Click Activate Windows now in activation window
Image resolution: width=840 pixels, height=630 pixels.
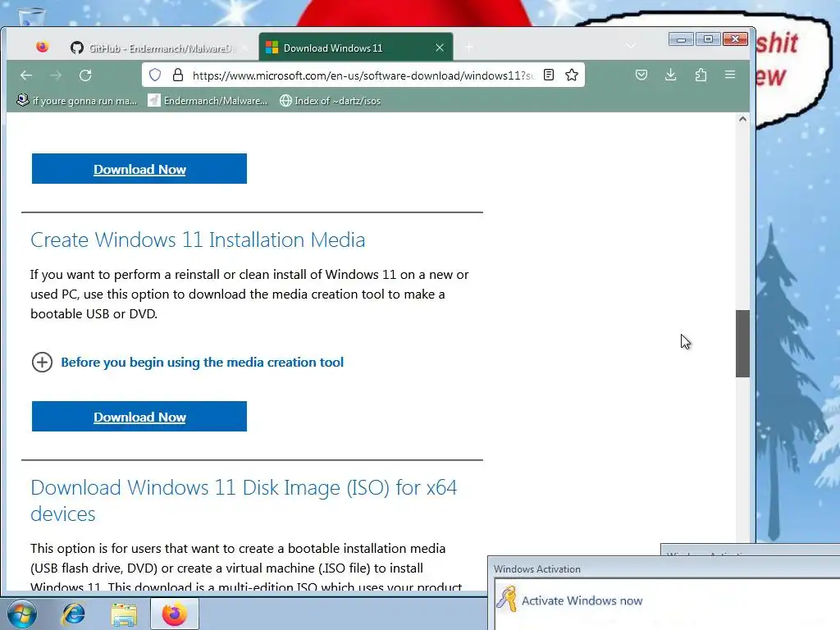582,600
